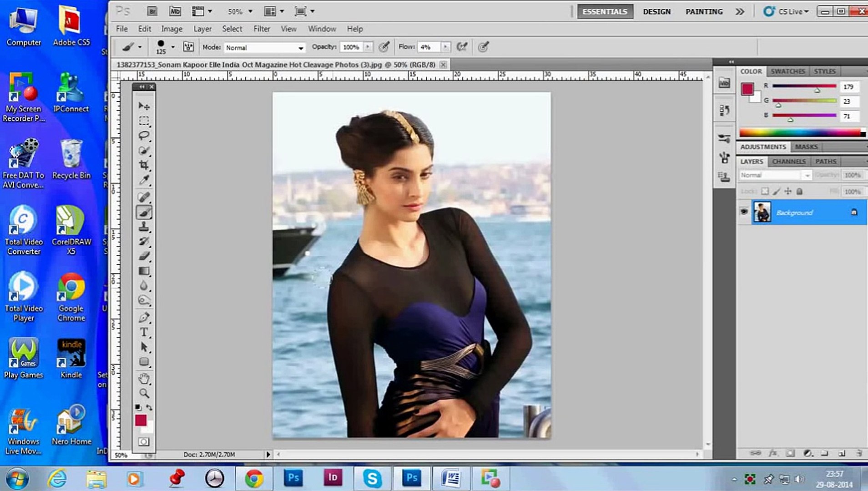This screenshot has height=491, width=868.
Task: Click the foreground color swatch in toolbox
Action: pos(141,421)
